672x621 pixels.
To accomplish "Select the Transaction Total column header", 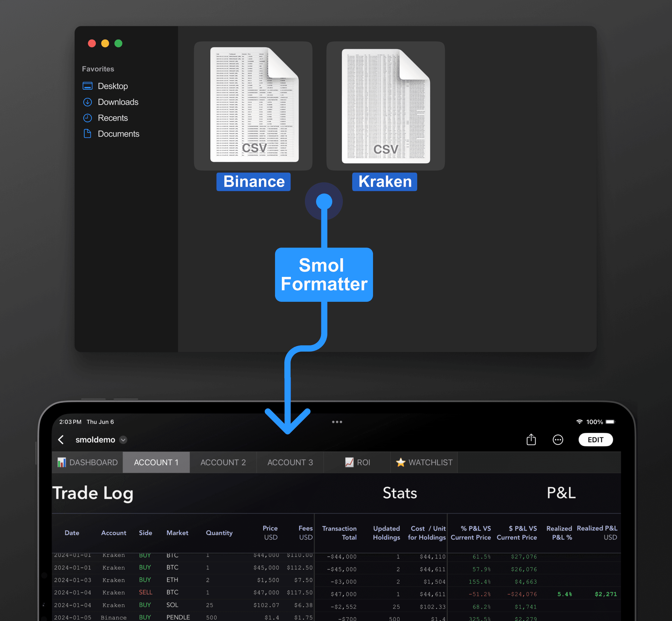I will [339, 533].
